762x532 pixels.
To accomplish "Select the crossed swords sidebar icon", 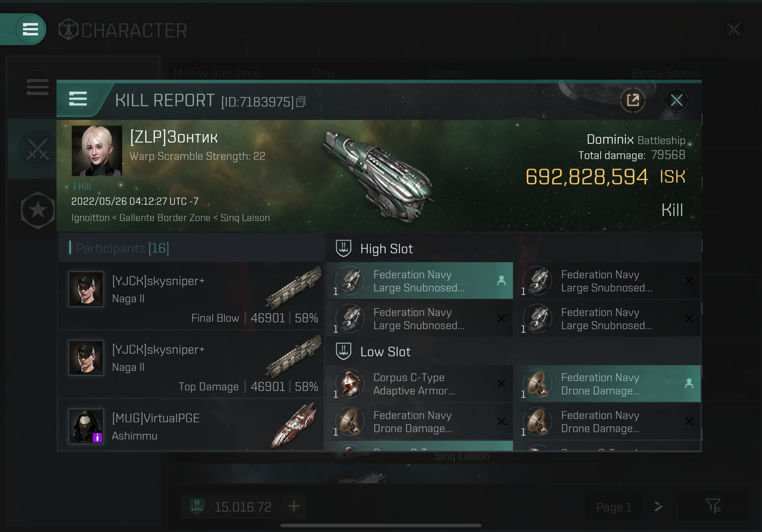I will 38,149.
